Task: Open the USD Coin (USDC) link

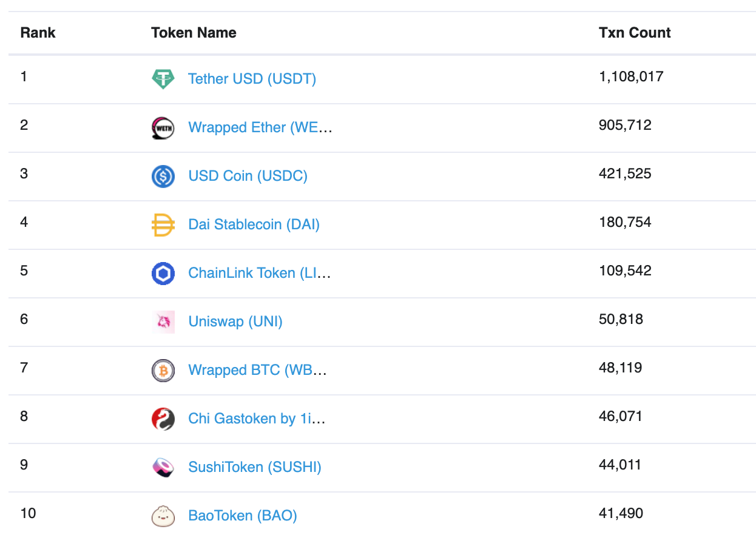Action: click(248, 176)
